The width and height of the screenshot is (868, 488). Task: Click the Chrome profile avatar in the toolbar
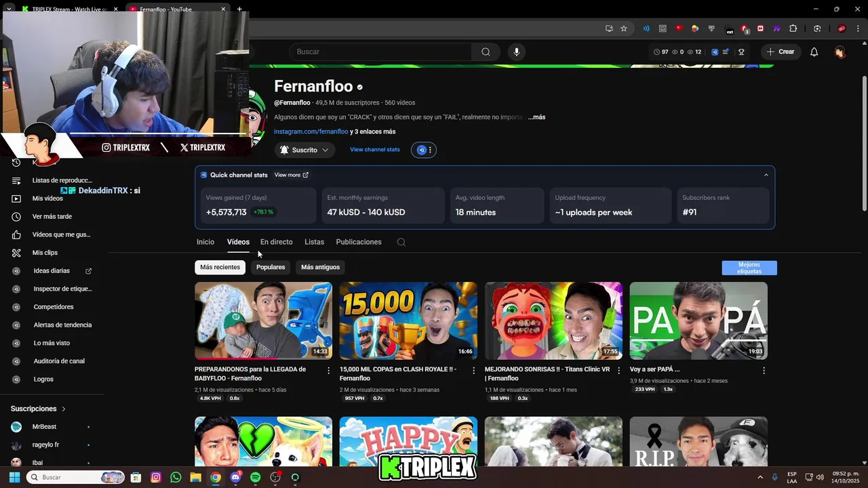coord(842,28)
